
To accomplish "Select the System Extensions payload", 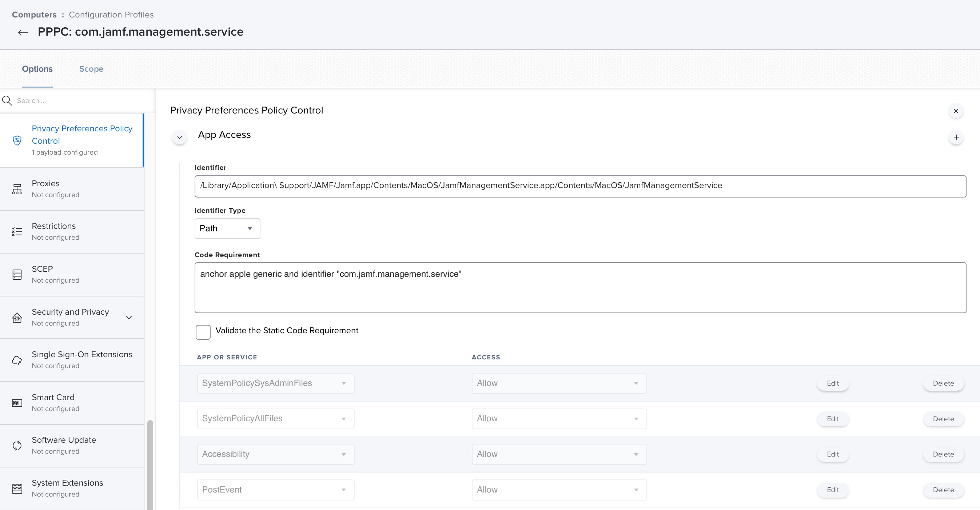I will [x=72, y=488].
